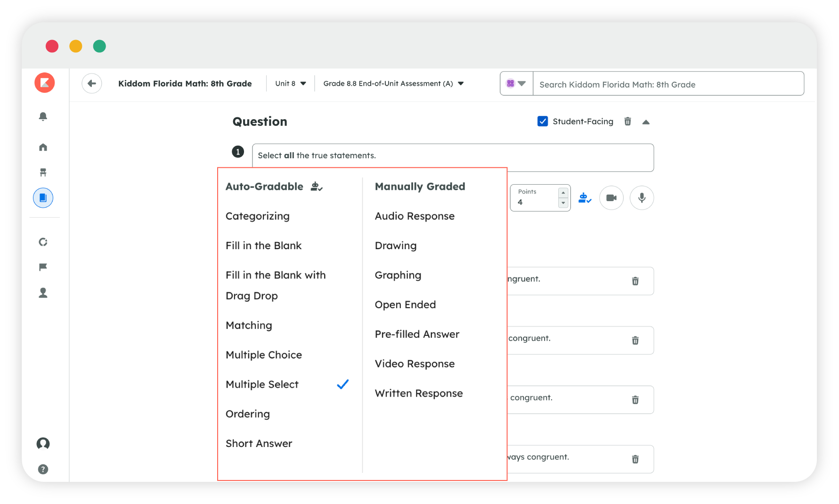This screenshot has width=839, height=504.
Task: Choose Open Ended question type
Action: 405,305
